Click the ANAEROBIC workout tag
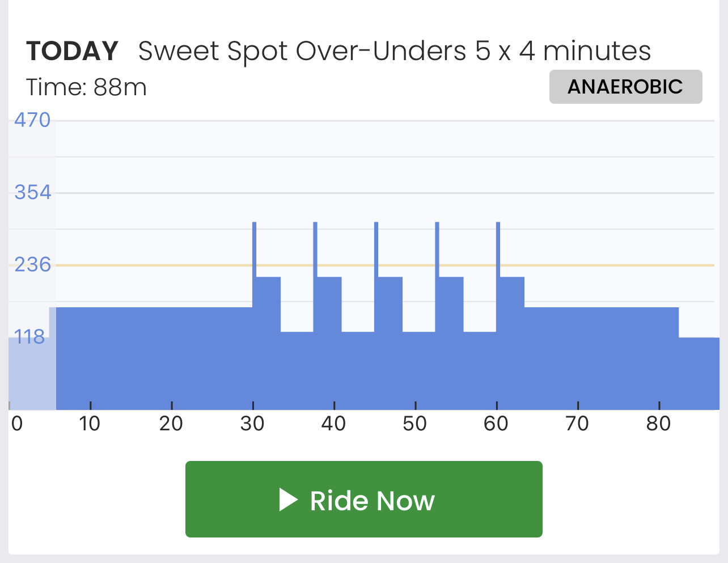The image size is (728, 563). [x=625, y=87]
